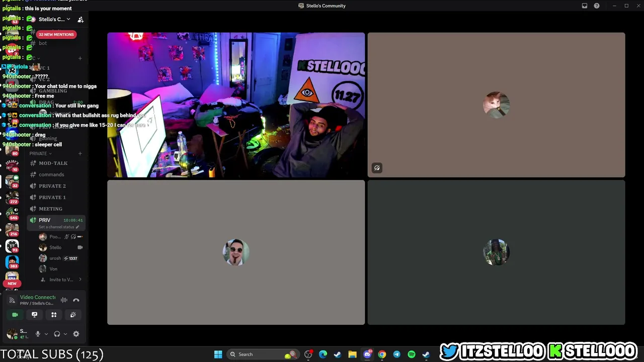Click Invite to Voice entry
Image resolution: width=644 pixels, height=362 pixels.
61,280
